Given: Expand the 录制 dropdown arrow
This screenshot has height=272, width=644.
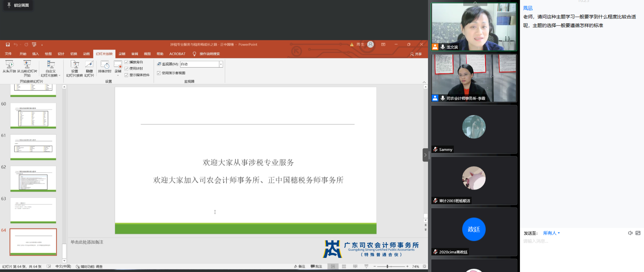Looking at the screenshot, I should point(118,75).
